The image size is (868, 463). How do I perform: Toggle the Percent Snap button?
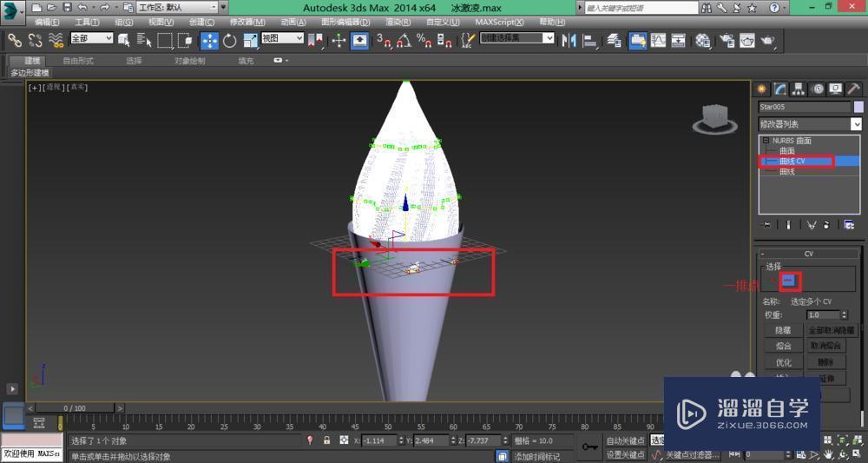pos(424,41)
